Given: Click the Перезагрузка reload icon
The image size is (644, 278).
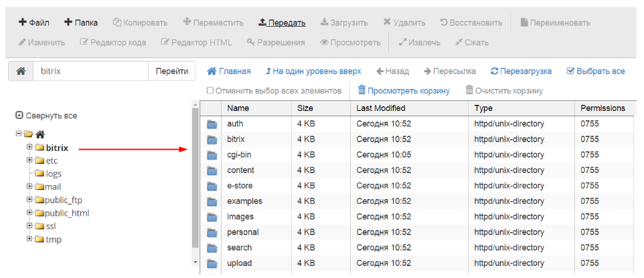Looking at the screenshot, I should (x=495, y=71).
